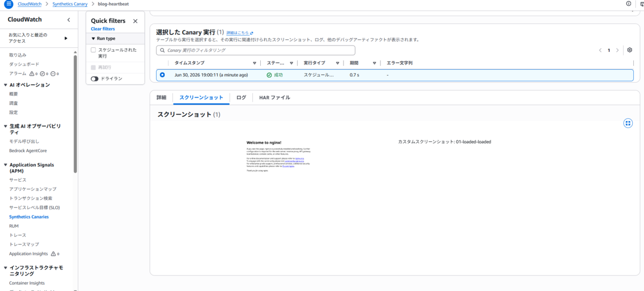
Task: Click カスタムスクリーンショット: 01-loaded-loaded caption
Action: (444, 142)
